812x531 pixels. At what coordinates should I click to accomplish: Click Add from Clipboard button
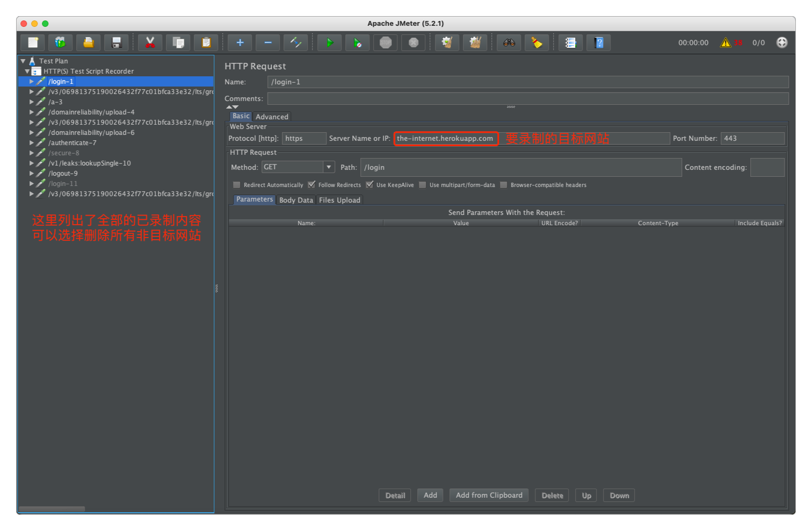pos(489,495)
